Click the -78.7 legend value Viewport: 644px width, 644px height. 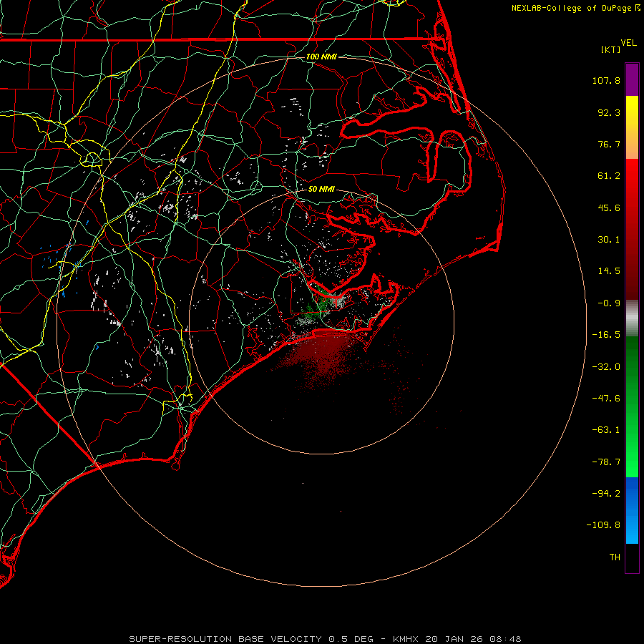point(606,462)
